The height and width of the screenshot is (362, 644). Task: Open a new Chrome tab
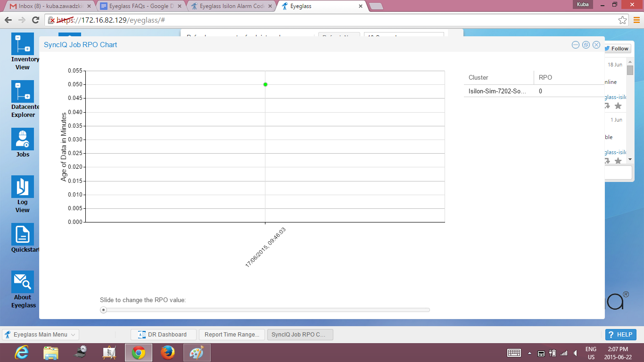pyautogui.click(x=376, y=7)
